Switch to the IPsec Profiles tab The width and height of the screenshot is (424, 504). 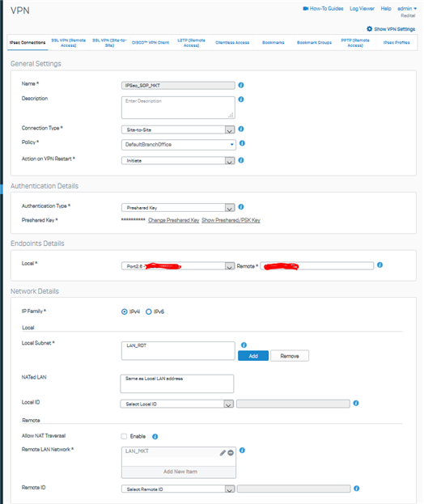[396, 42]
